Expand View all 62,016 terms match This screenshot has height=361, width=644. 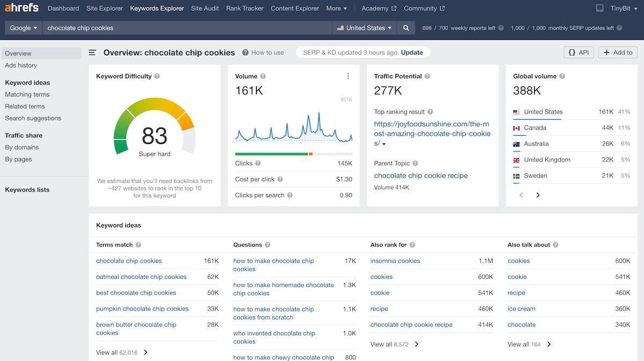[x=122, y=352]
